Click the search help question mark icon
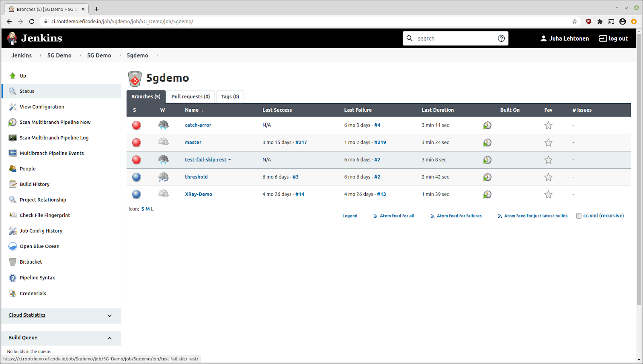The width and height of the screenshot is (643, 364). (x=501, y=39)
